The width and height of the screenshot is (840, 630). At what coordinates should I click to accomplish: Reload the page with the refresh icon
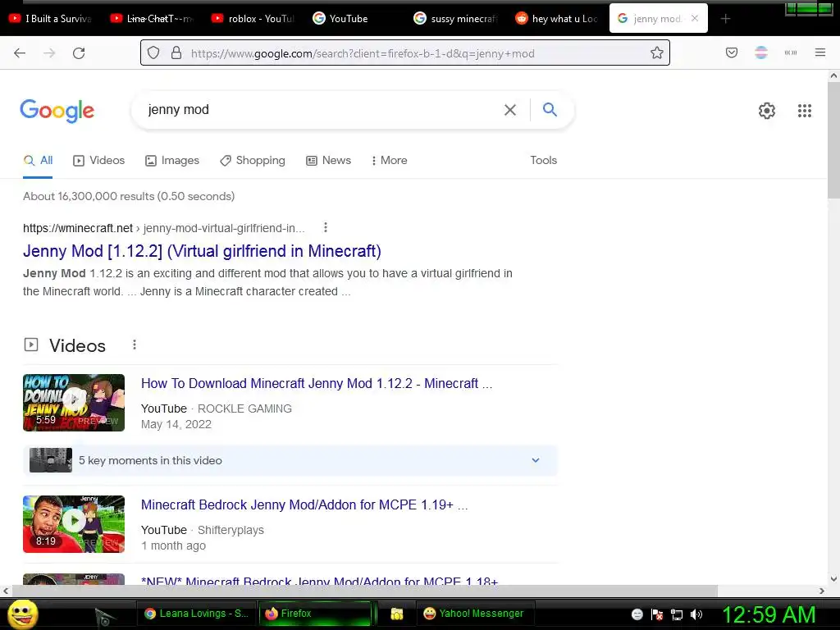[x=79, y=53]
